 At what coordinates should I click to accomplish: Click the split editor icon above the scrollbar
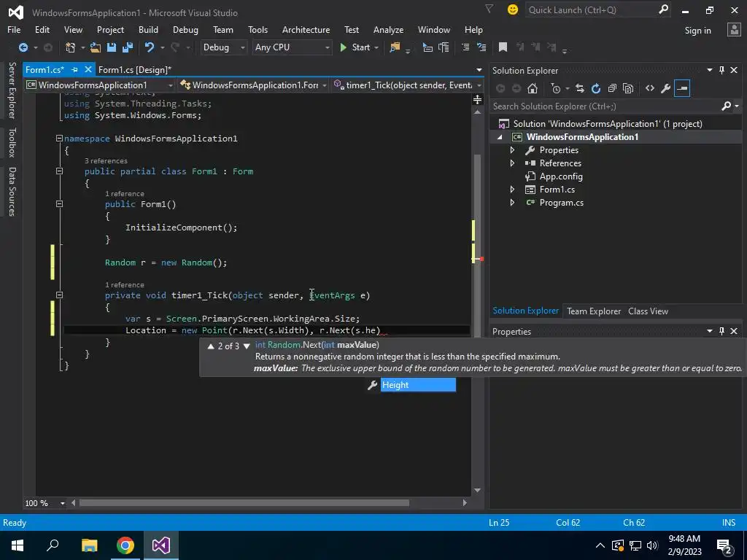click(477, 99)
